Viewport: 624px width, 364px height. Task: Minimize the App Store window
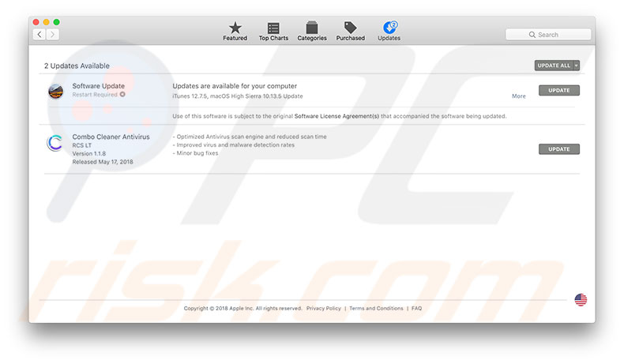coord(46,22)
